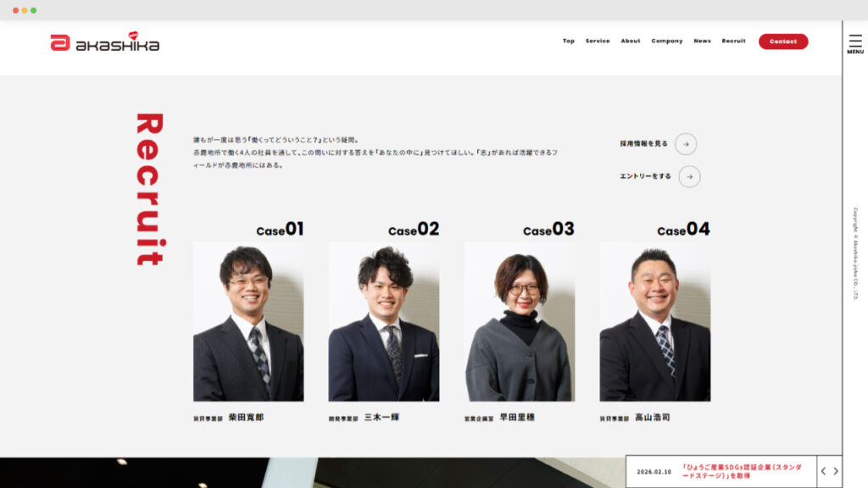This screenshot has height=488, width=868.
Task: Select Company in the header nav
Action: [x=666, y=42]
